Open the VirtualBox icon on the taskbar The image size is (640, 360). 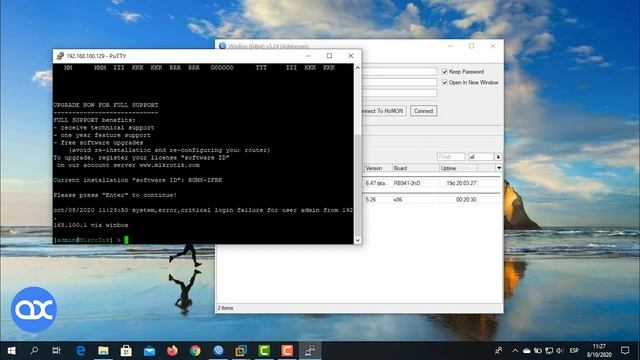point(241,351)
